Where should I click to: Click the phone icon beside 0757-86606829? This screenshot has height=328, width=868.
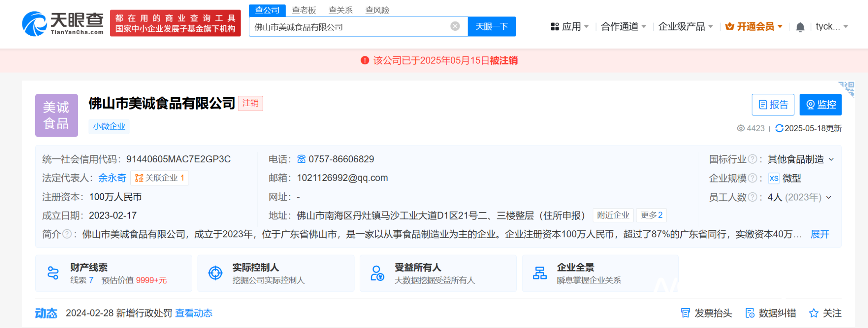(301, 159)
